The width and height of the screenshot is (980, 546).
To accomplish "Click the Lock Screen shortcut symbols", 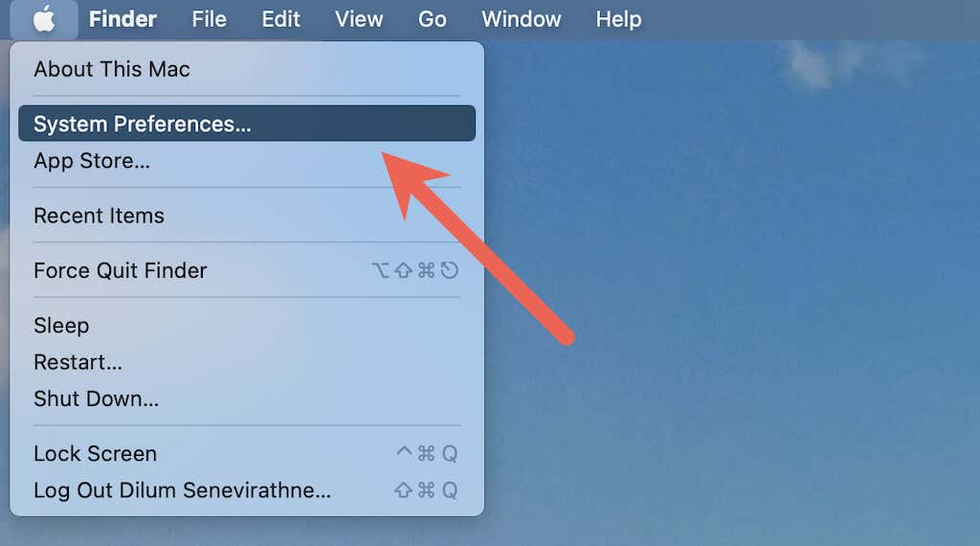I will (x=427, y=453).
